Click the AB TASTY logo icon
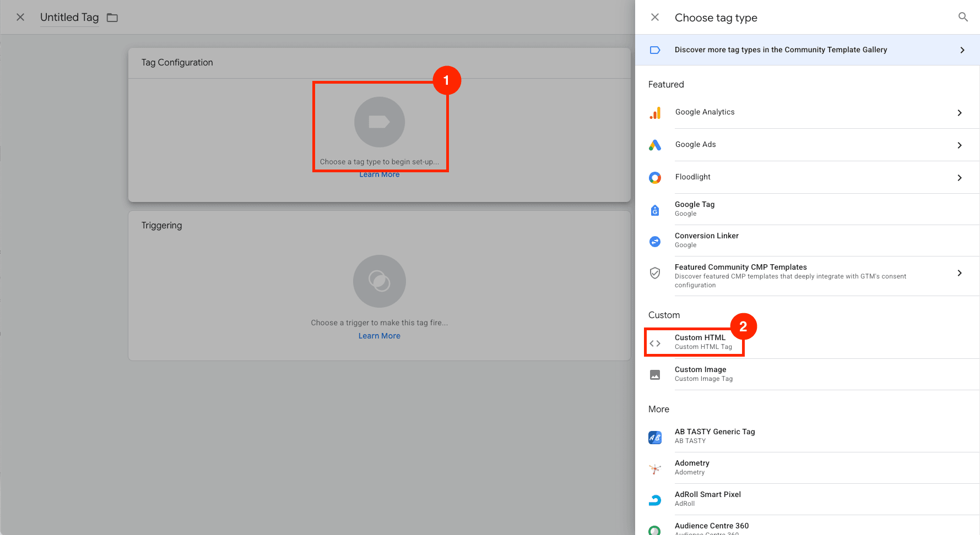Image resolution: width=980 pixels, height=535 pixels. click(x=655, y=438)
